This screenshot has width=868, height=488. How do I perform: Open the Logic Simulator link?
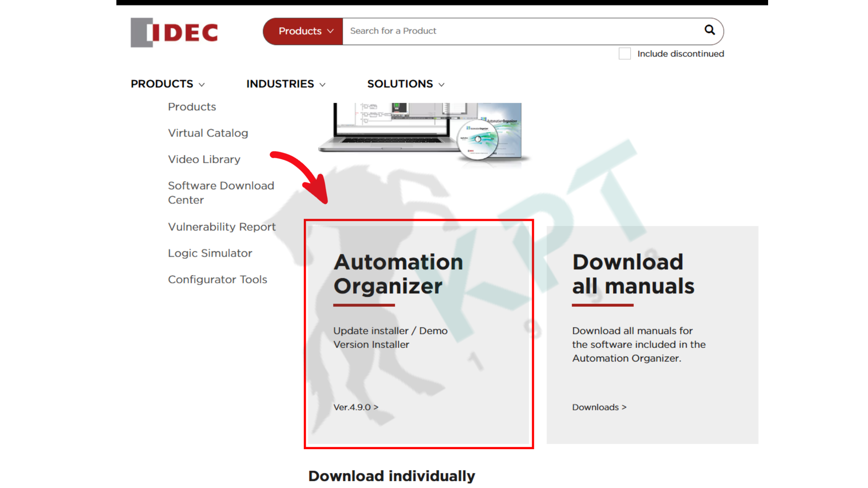tap(210, 253)
